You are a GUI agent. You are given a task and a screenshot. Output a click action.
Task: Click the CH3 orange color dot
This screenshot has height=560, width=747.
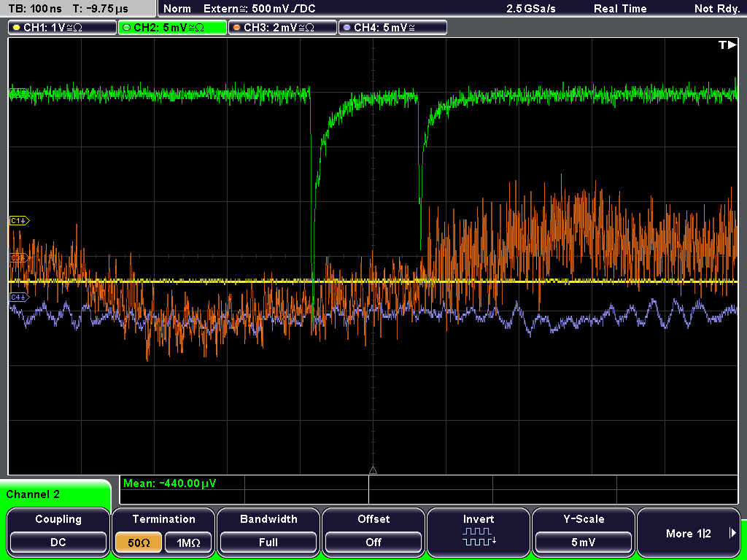tap(237, 28)
